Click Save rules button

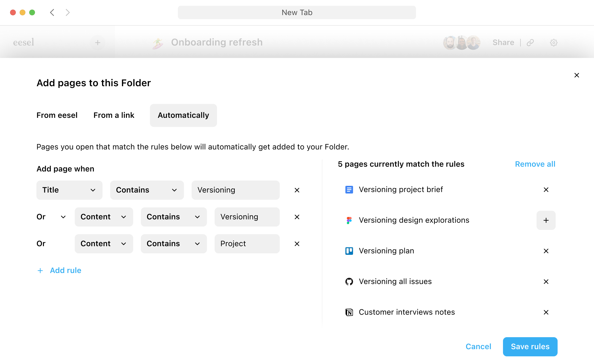click(530, 347)
